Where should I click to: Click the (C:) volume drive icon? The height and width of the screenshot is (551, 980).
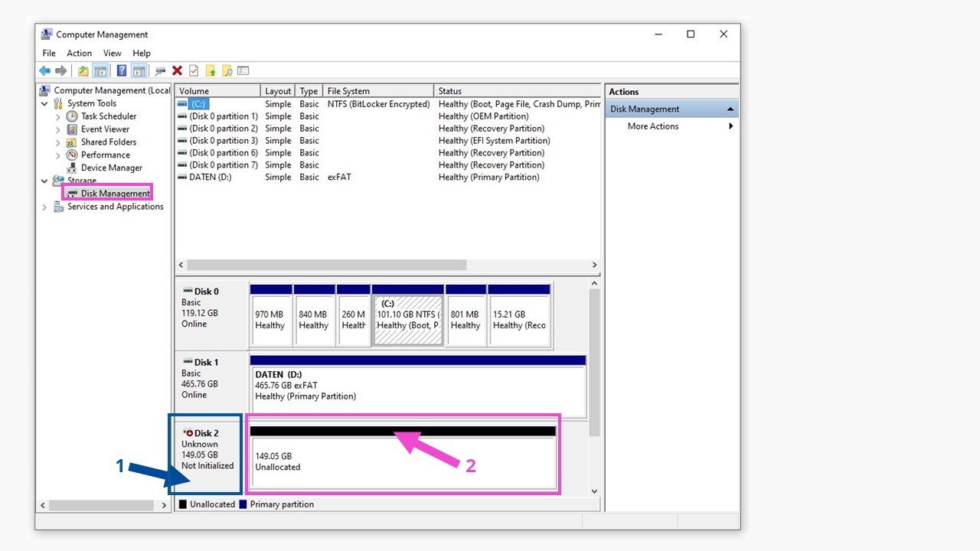tap(182, 104)
